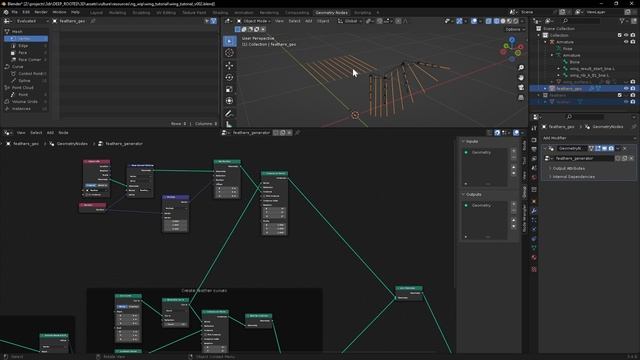The width and height of the screenshot is (640, 360).
Task: Open the node editor Add menu
Action: tap(50, 133)
